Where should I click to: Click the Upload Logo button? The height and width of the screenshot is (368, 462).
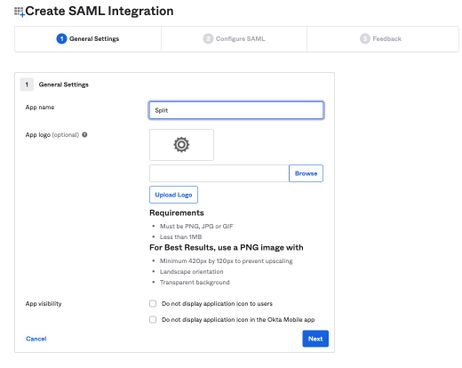pos(173,195)
